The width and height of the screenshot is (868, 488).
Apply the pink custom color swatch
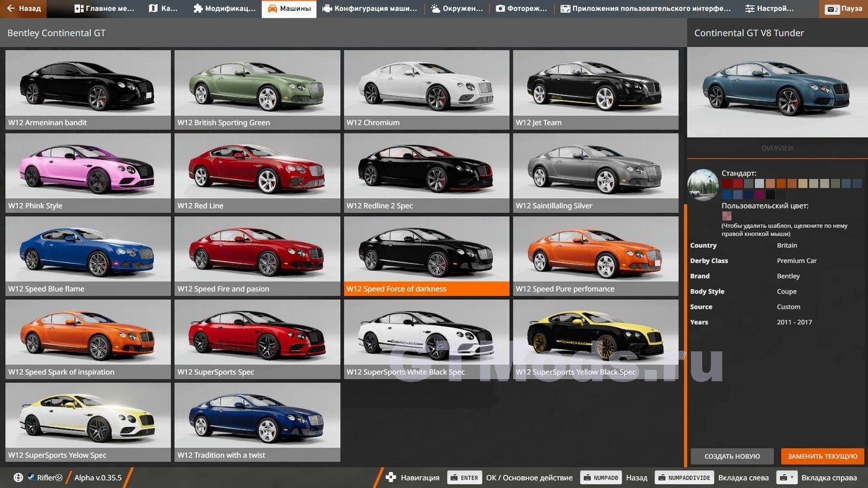[727, 216]
